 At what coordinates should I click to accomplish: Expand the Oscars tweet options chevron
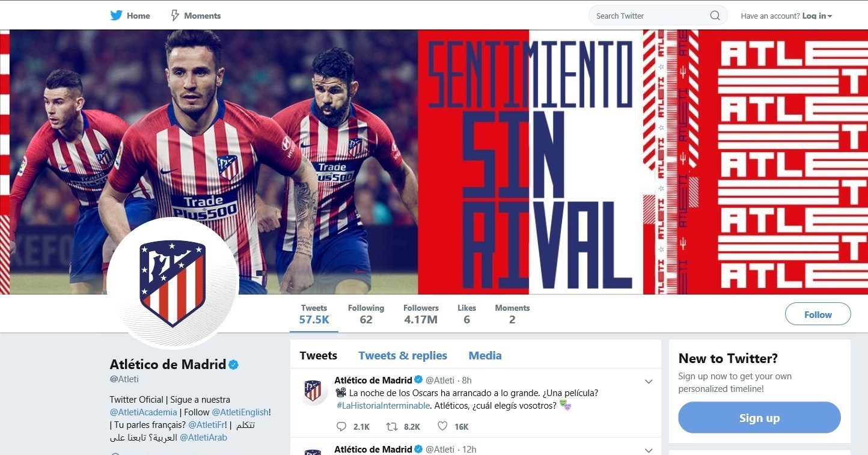click(x=649, y=382)
